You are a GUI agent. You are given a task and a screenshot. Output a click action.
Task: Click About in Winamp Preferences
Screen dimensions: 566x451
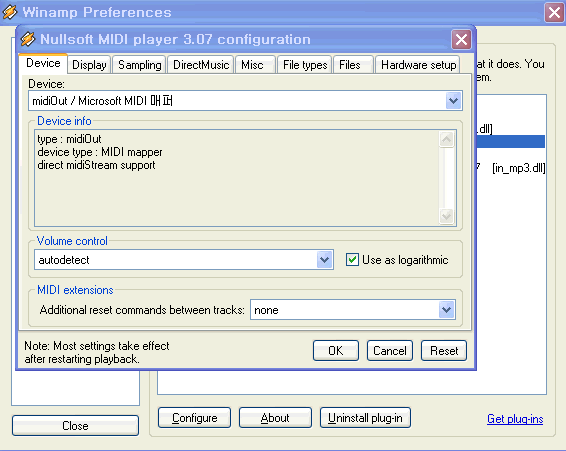[x=275, y=418]
